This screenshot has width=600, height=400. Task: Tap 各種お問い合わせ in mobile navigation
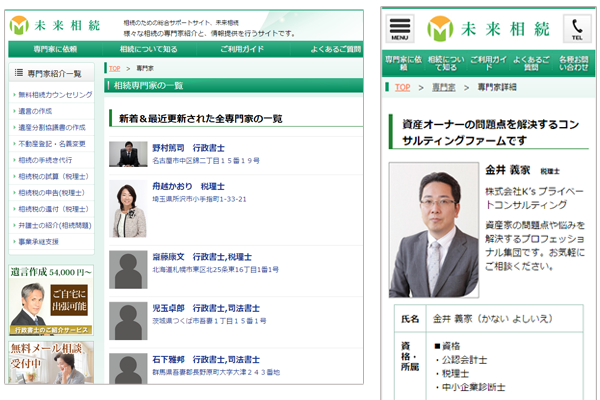click(574, 62)
